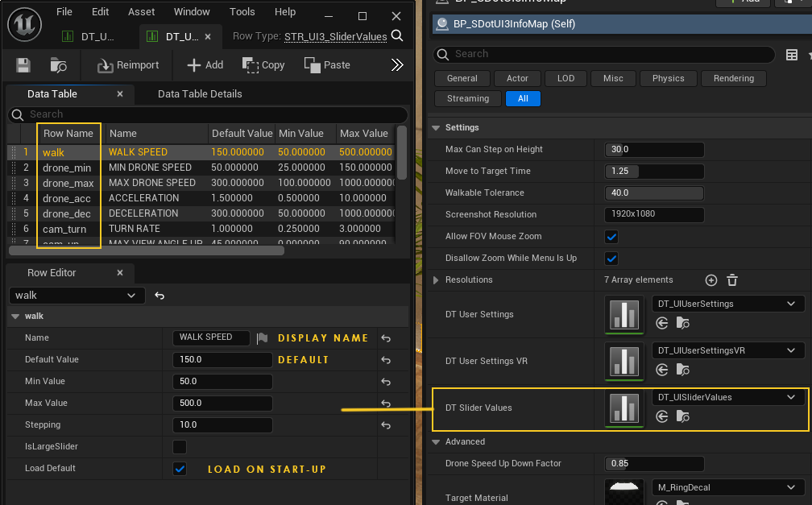This screenshot has width=812, height=505.
Task: Switch to Data Table Details tab
Action: point(200,93)
